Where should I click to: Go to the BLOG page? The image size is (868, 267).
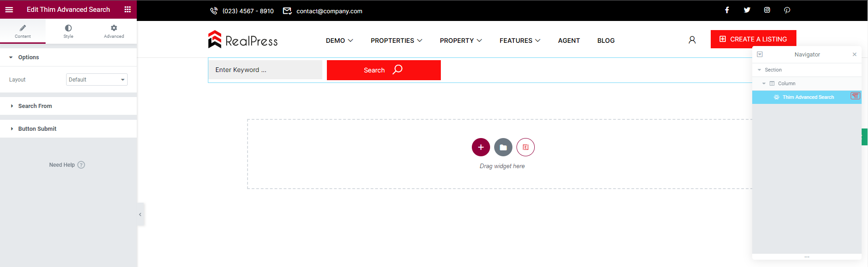[606, 41]
